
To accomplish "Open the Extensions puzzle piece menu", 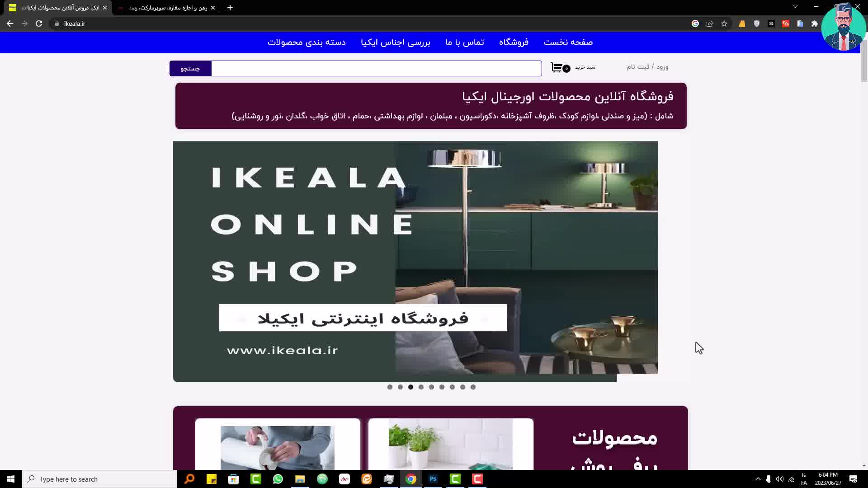I will click(815, 23).
